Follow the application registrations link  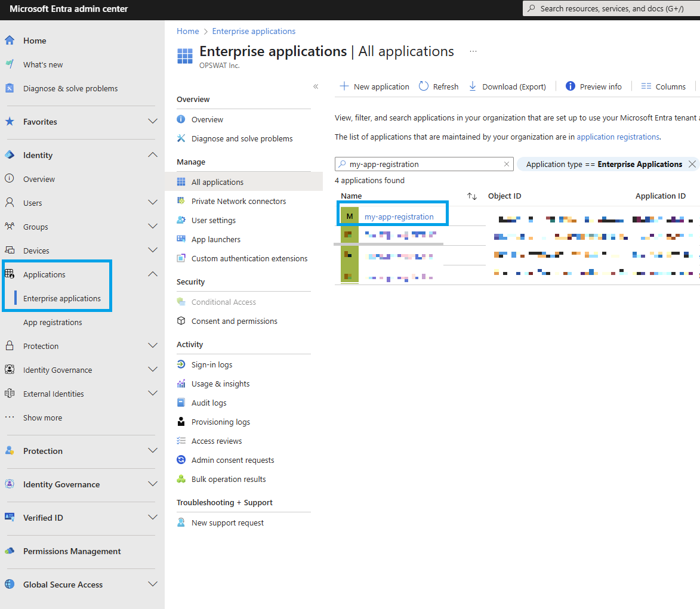[618, 137]
